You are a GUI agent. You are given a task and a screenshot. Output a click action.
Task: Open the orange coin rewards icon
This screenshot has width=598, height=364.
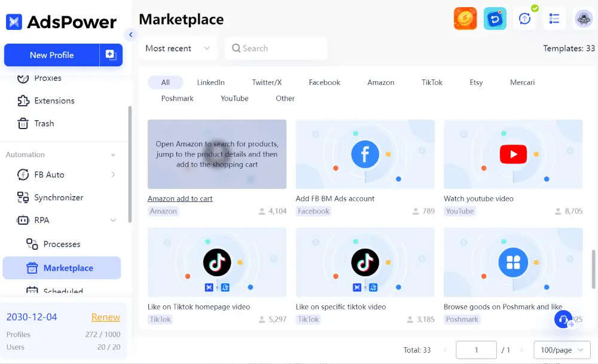pyautogui.click(x=465, y=19)
